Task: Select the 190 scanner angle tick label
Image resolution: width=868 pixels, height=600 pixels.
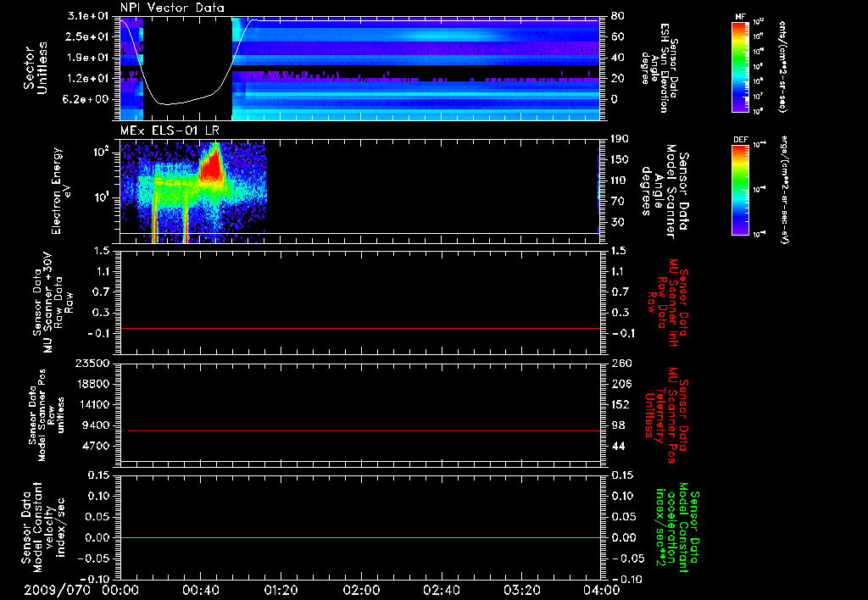Action: pyautogui.click(x=620, y=138)
